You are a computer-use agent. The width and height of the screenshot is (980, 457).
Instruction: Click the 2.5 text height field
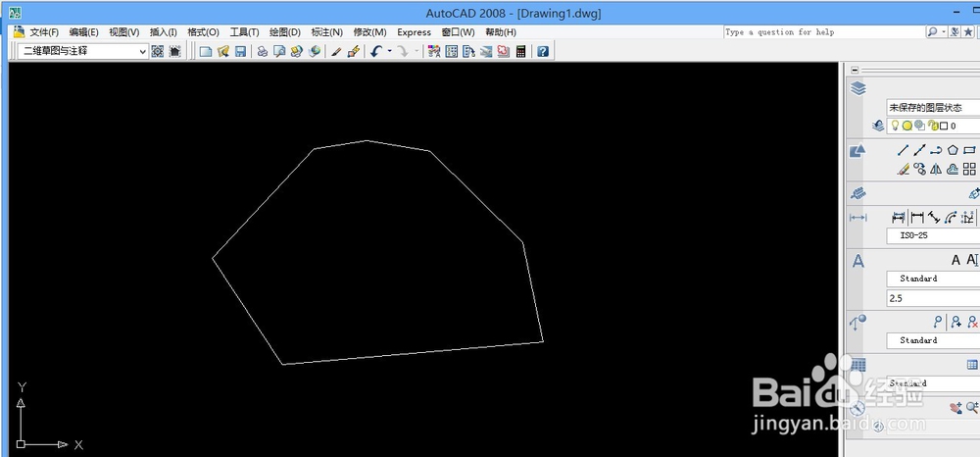933,298
